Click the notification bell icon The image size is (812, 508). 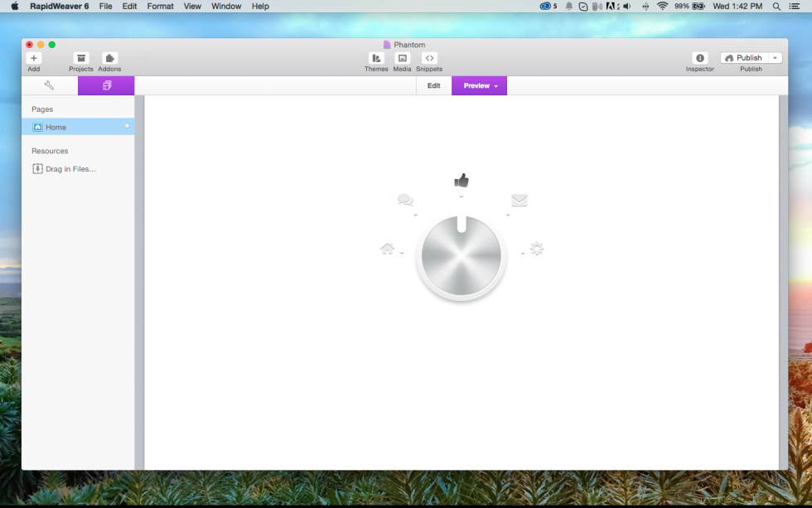(x=568, y=6)
